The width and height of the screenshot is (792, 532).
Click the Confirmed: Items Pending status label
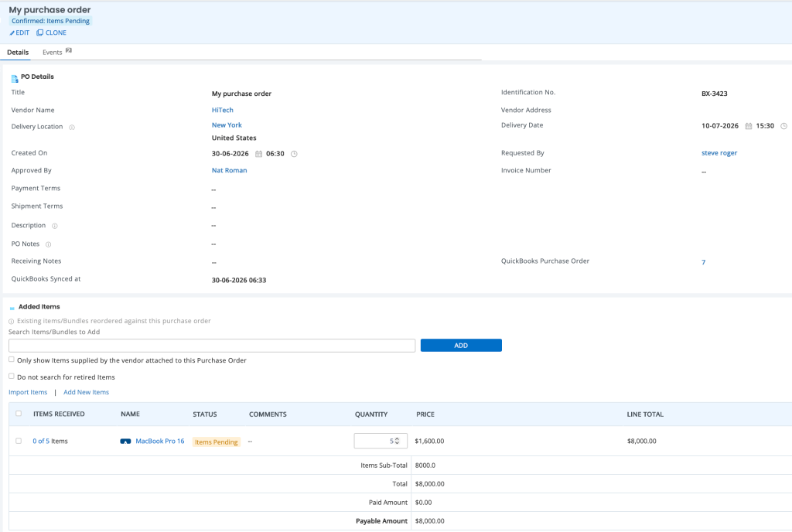click(50, 21)
